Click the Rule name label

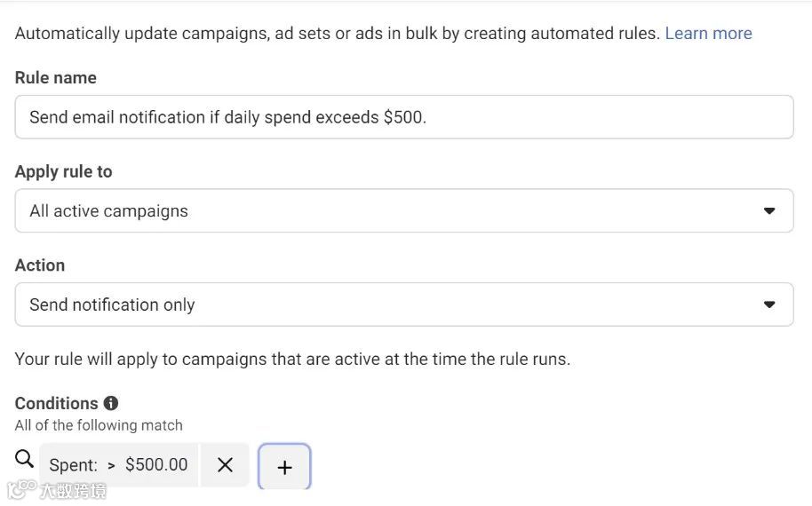click(x=56, y=78)
